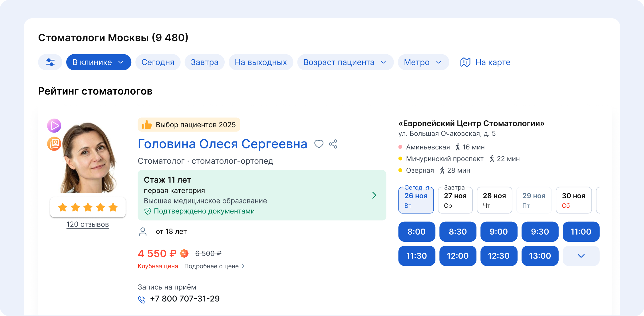This screenshot has height=316, width=644.
Task: Book the 12:00 time slot
Action: (458, 256)
